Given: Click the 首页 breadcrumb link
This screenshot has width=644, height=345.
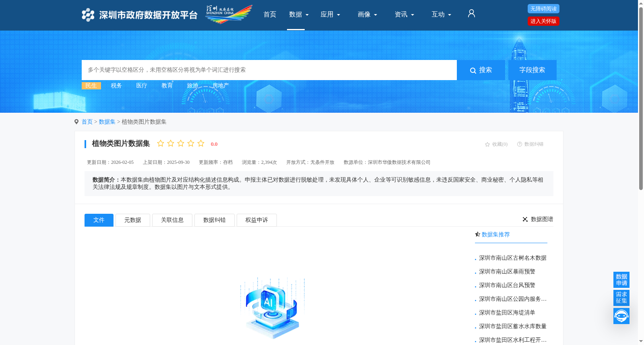Looking at the screenshot, I should (x=87, y=122).
